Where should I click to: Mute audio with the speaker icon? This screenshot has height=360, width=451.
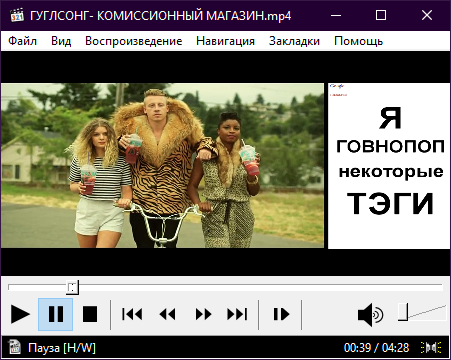tap(370, 315)
